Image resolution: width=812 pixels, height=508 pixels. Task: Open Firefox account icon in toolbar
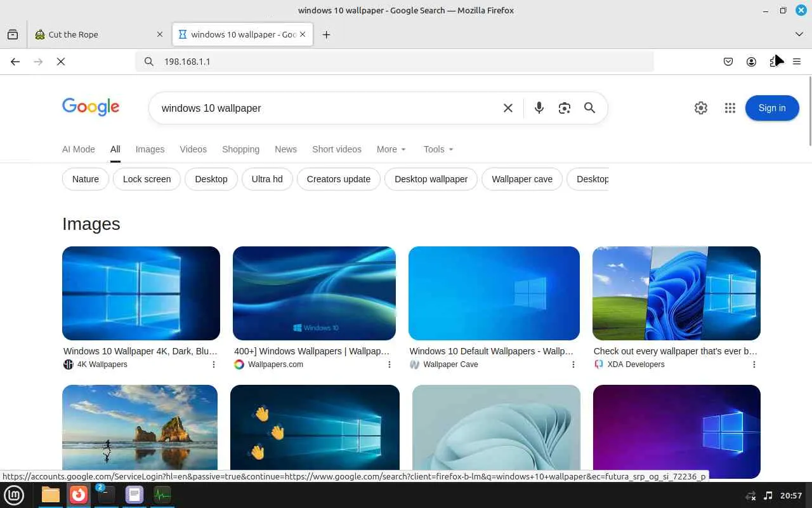pos(751,62)
